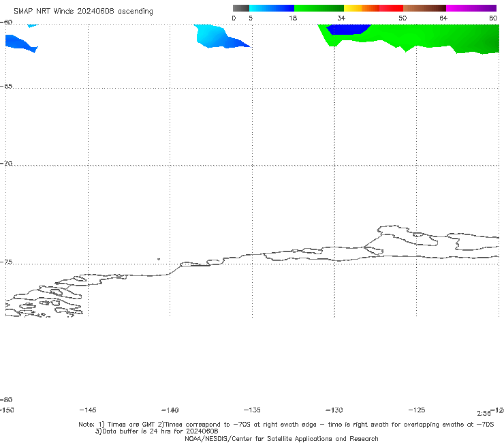Screen dimensions: 504x443
Task: Click the color bar scale label 64
Action: pyautogui.click(x=443, y=18)
